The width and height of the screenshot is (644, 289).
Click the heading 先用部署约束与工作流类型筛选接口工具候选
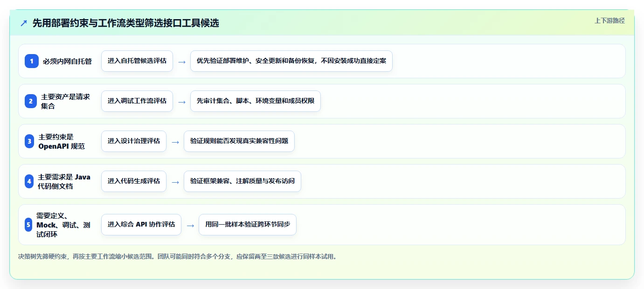pyautogui.click(x=126, y=23)
